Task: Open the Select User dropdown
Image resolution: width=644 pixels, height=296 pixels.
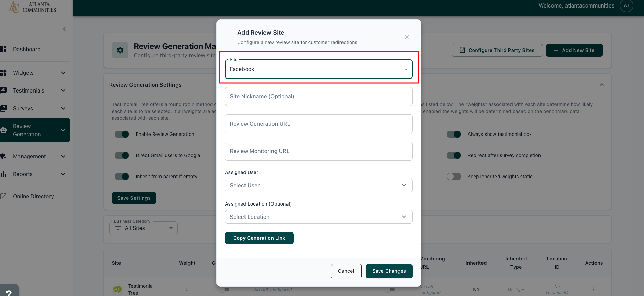Action: tap(319, 185)
